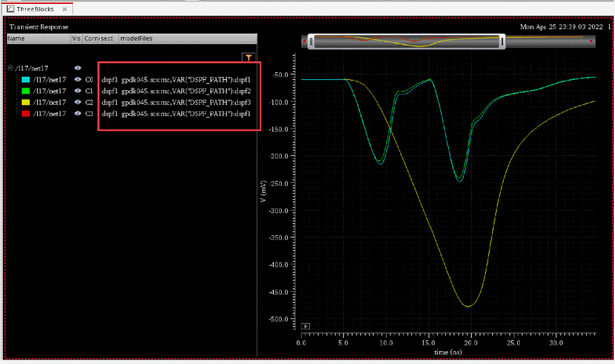This screenshot has height=364, width=615.
Task: Hide the C0 corner trace
Action: coord(78,79)
